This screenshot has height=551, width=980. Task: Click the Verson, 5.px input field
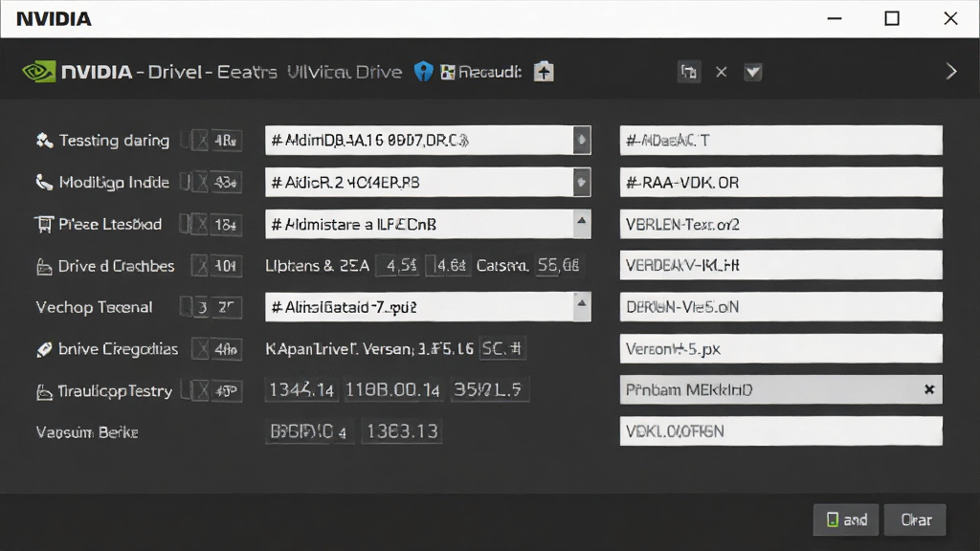[781, 348]
